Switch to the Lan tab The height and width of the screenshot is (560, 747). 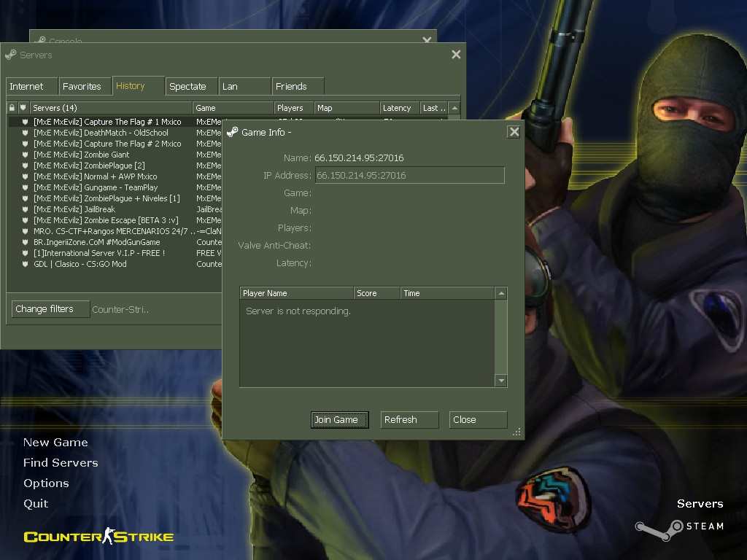tap(245, 86)
